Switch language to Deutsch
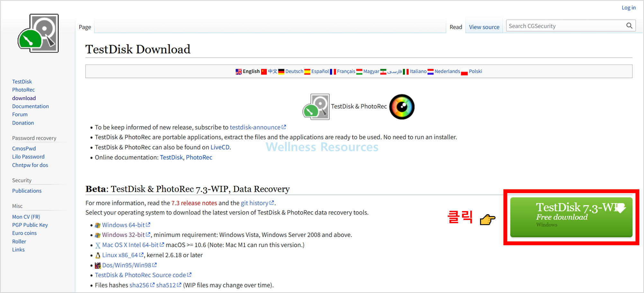Viewport: 644px width, 293px height. coord(294,71)
